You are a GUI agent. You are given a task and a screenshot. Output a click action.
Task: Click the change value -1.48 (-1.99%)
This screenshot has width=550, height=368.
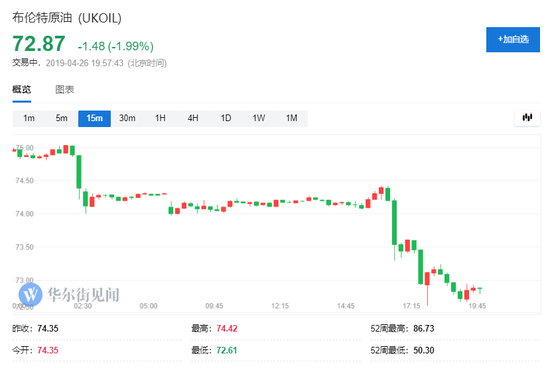point(115,46)
